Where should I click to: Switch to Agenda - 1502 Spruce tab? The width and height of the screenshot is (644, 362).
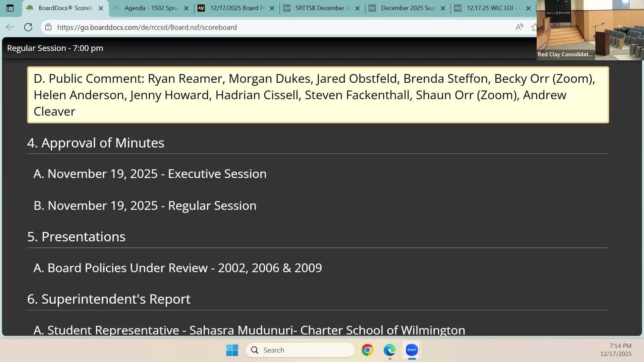(151, 8)
